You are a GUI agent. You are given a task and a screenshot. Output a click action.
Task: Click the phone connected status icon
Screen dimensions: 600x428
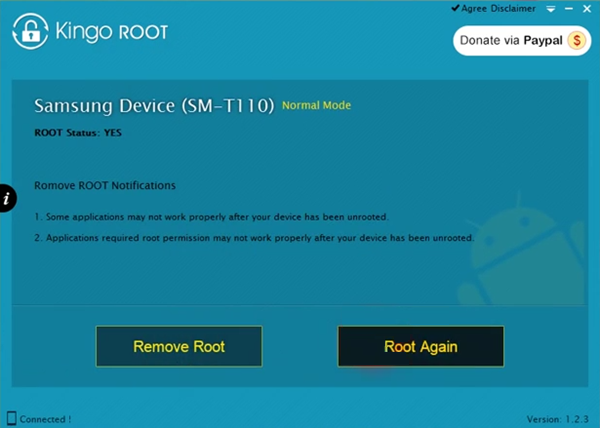click(x=11, y=418)
